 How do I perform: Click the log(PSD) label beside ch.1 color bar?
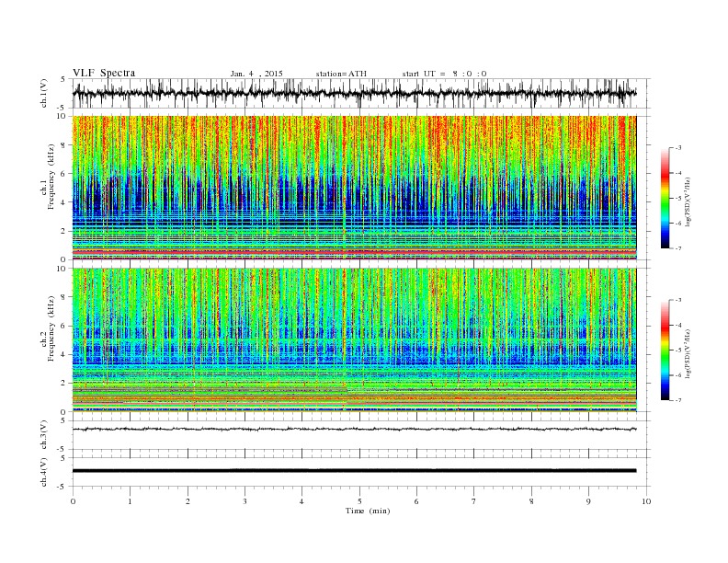click(689, 202)
